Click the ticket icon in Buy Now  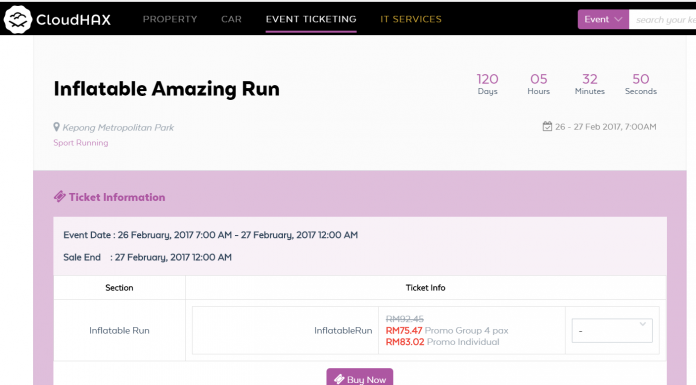pos(340,379)
